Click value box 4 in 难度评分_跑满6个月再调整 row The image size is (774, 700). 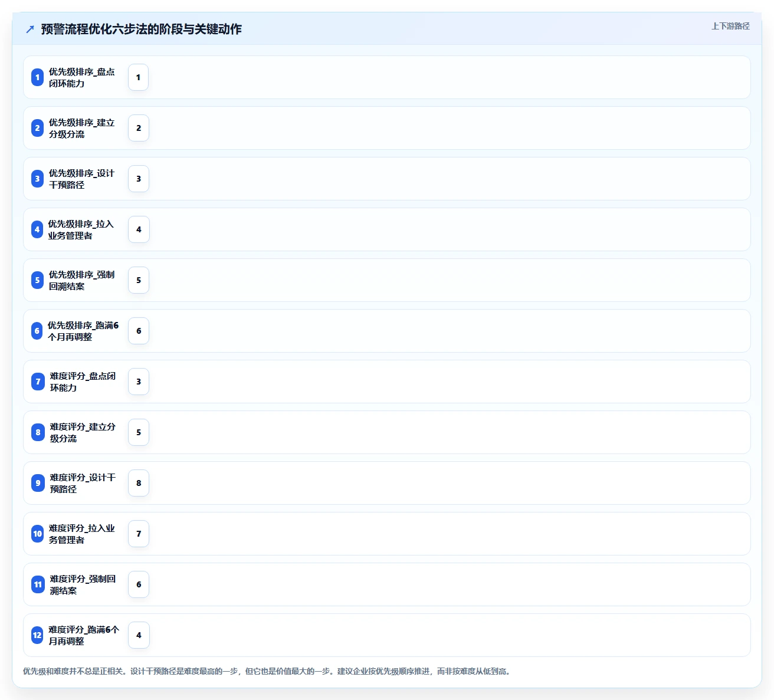(x=139, y=635)
